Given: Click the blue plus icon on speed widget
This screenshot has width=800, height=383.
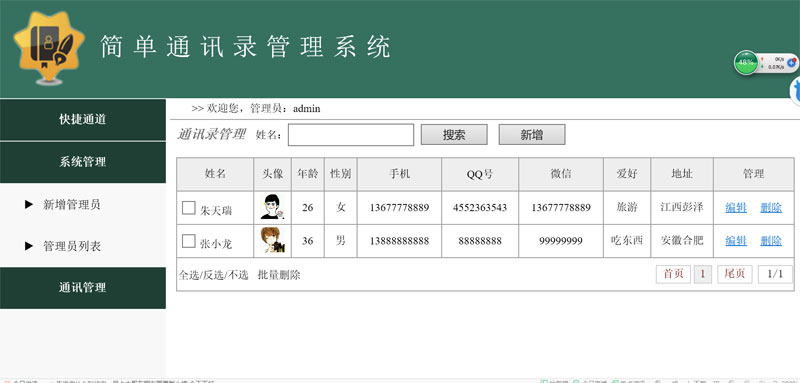Looking at the screenshot, I should tap(792, 63).
